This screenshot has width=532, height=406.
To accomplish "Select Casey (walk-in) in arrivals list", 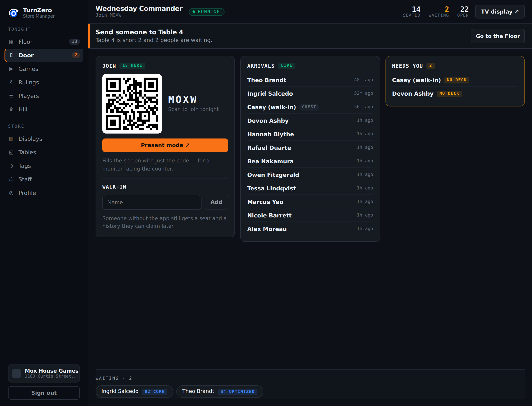I will (x=310, y=107).
